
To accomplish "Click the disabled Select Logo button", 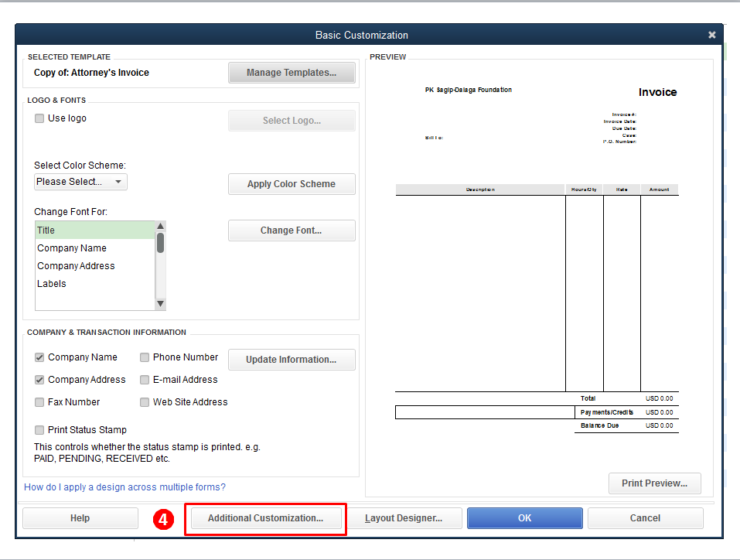I will (x=292, y=121).
